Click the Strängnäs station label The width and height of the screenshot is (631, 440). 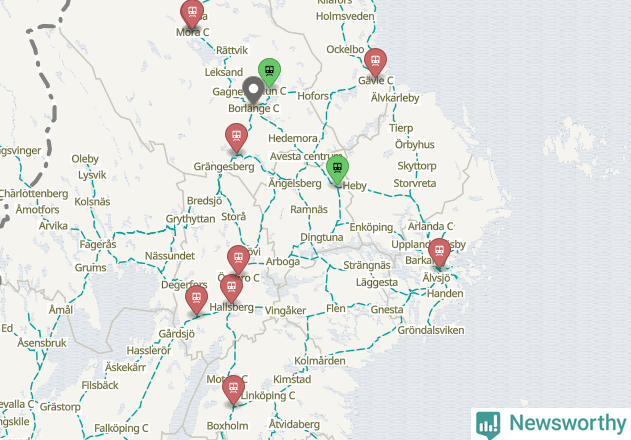click(367, 266)
